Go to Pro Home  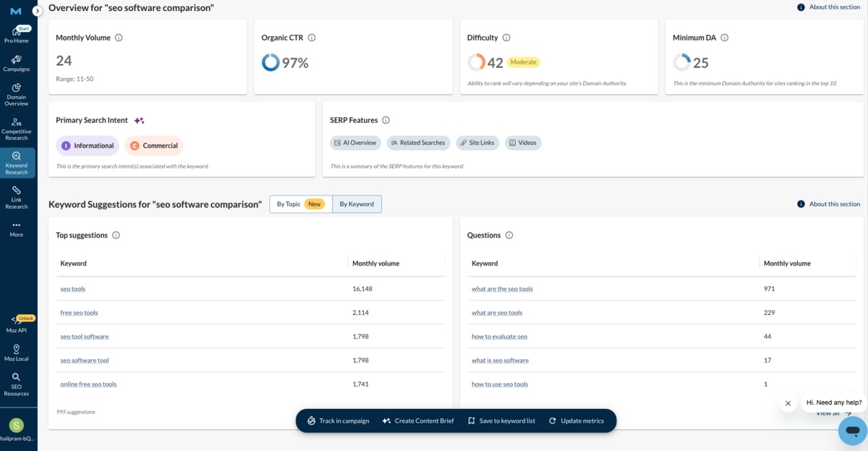(x=17, y=35)
